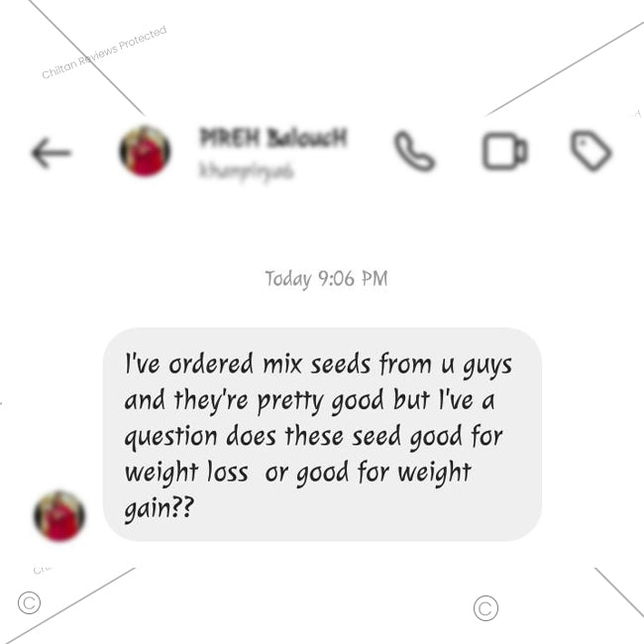Click "I've ordered" at the message start
Viewport: 644px width, 644px height.
click(x=189, y=364)
